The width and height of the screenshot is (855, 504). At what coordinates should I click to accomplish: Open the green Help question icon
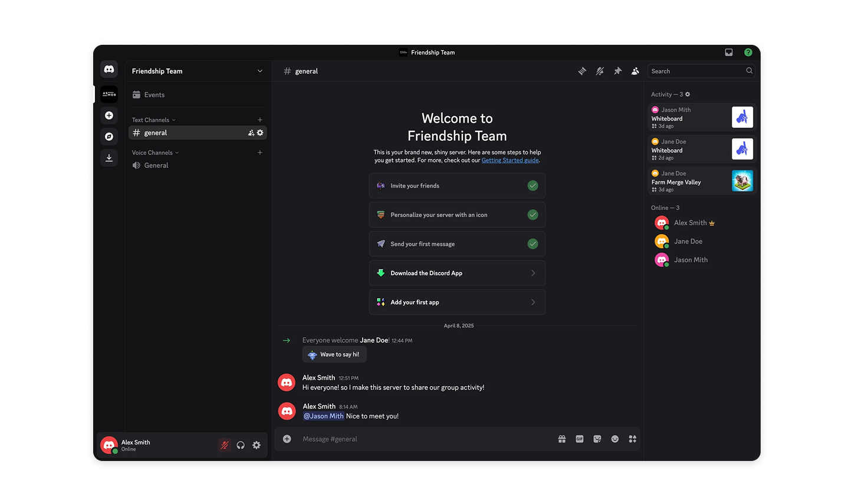coord(748,52)
